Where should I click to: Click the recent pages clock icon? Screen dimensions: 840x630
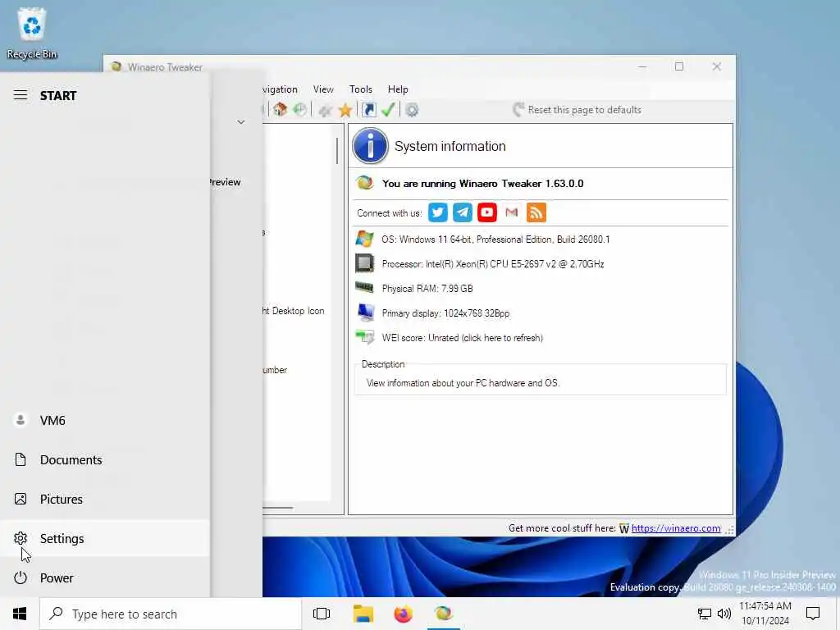300,110
